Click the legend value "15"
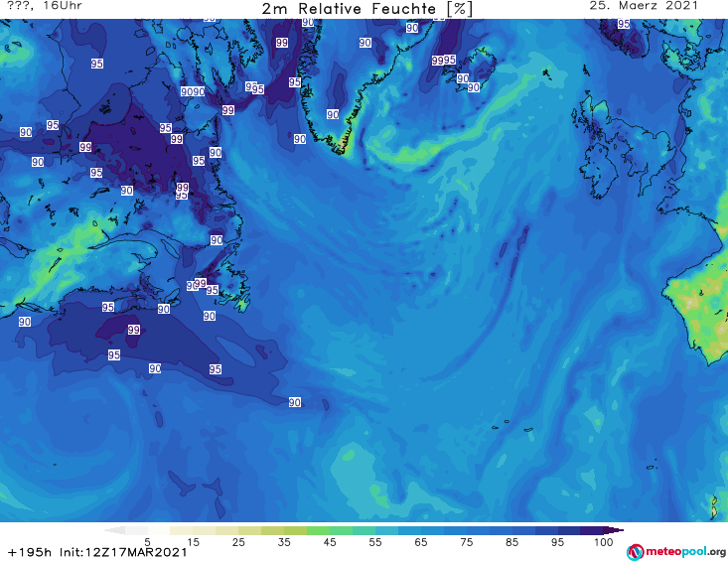The height and width of the screenshot is (562, 728). [193, 542]
